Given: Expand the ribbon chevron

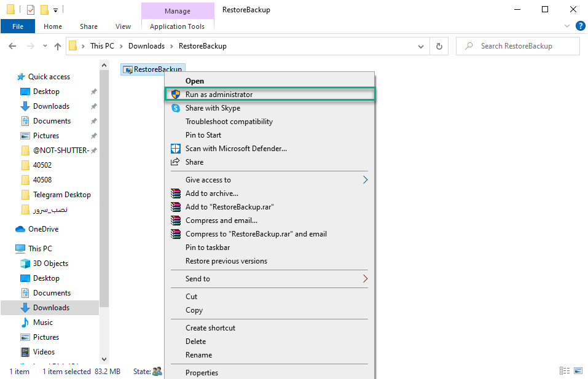Looking at the screenshot, I should [x=567, y=26].
